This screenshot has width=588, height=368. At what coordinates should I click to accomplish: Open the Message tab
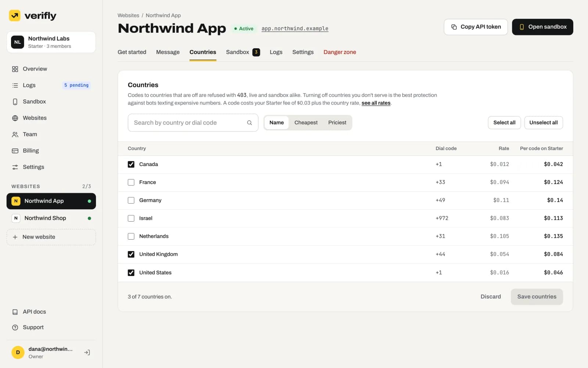tap(168, 52)
